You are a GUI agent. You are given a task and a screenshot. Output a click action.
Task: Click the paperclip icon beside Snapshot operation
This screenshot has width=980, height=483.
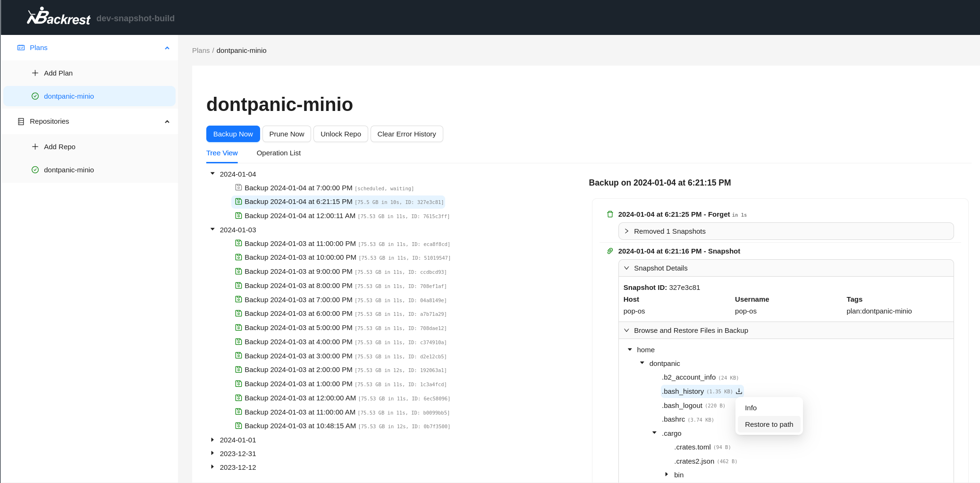click(610, 251)
